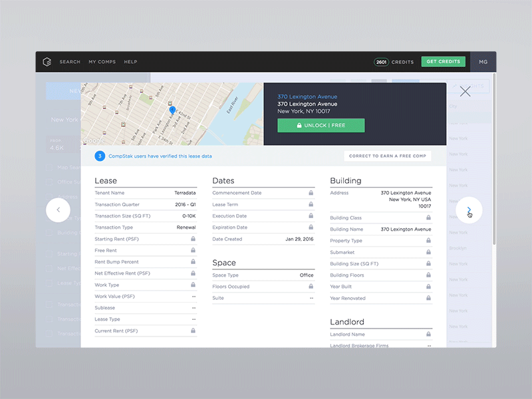The width and height of the screenshot is (532, 399).
Task: Click CORRECT TO EARN A FREE COMP
Action: click(x=388, y=155)
